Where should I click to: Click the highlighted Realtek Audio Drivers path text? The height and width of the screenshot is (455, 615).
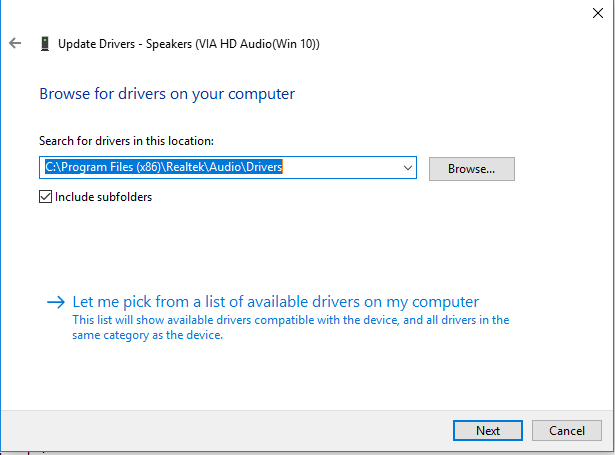tap(164, 168)
